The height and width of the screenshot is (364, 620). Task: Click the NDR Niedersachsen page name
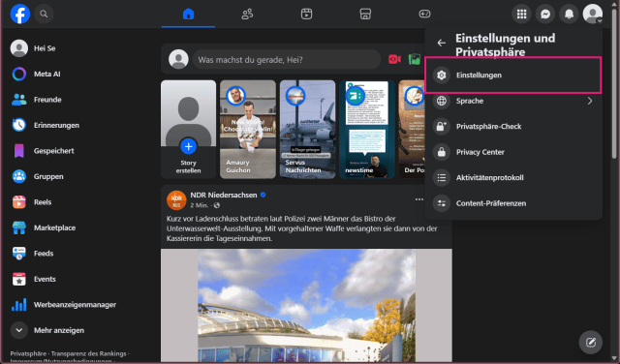[x=224, y=195]
